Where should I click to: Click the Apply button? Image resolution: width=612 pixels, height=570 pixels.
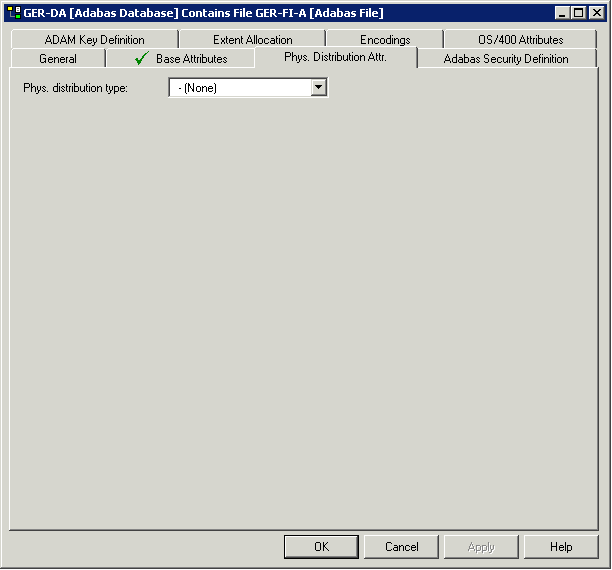tap(481, 547)
